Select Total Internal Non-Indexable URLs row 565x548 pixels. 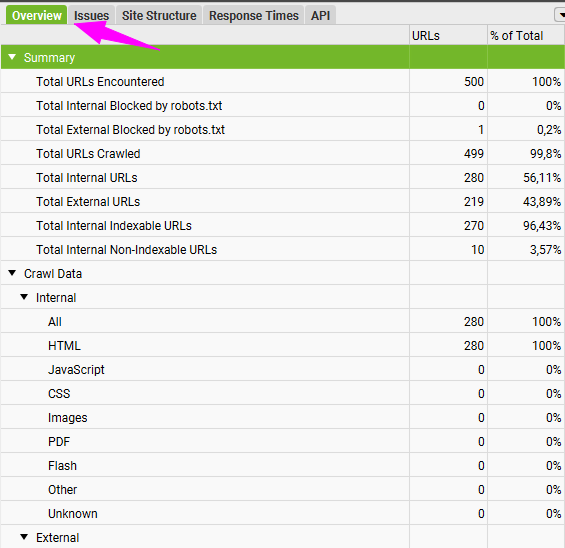282,249
